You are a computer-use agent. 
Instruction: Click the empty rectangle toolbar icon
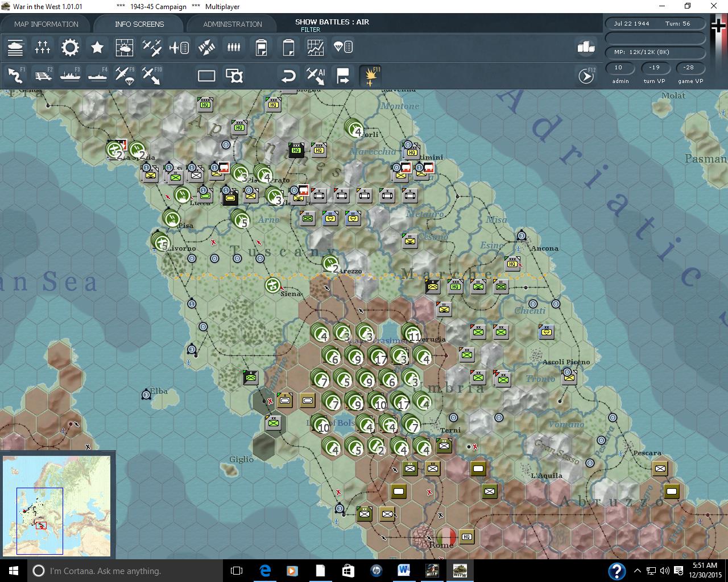[206, 76]
